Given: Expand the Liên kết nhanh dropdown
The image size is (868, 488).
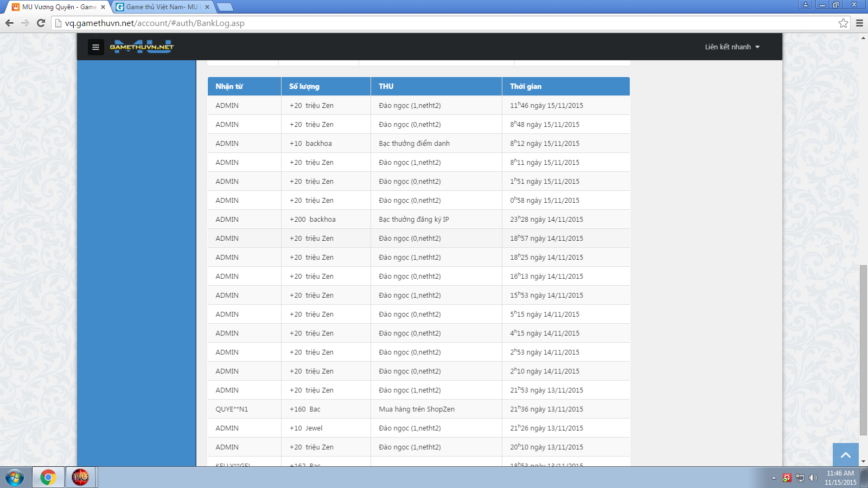Looking at the screenshot, I should coord(732,47).
